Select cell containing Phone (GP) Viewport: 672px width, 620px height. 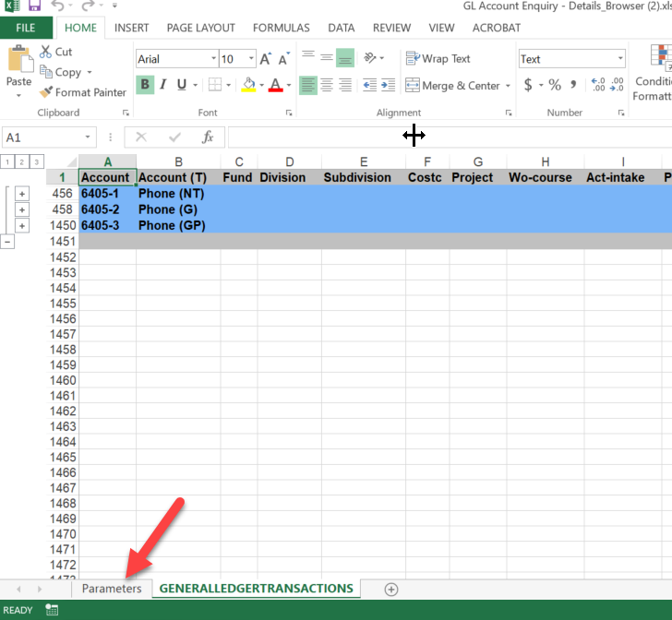(178, 225)
